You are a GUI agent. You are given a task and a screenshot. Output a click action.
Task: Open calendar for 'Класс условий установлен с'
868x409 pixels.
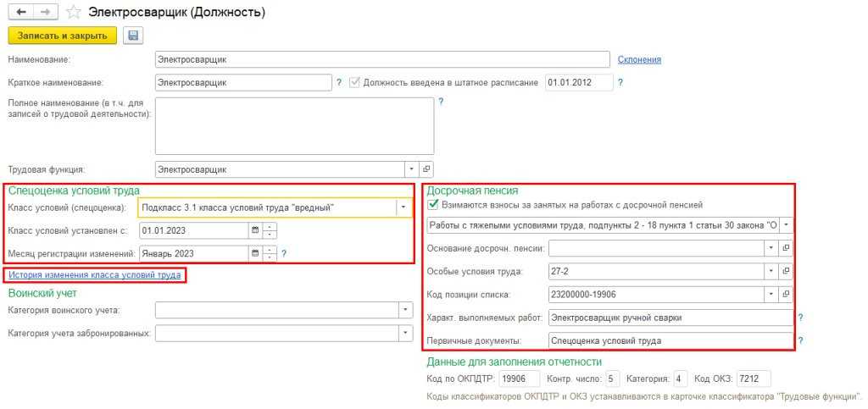[x=255, y=230]
